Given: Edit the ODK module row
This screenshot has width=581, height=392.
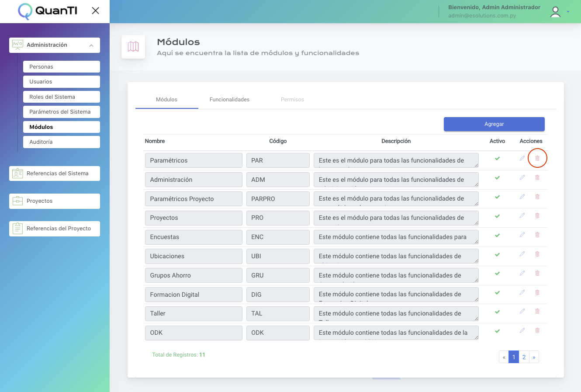Looking at the screenshot, I should 522,330.
